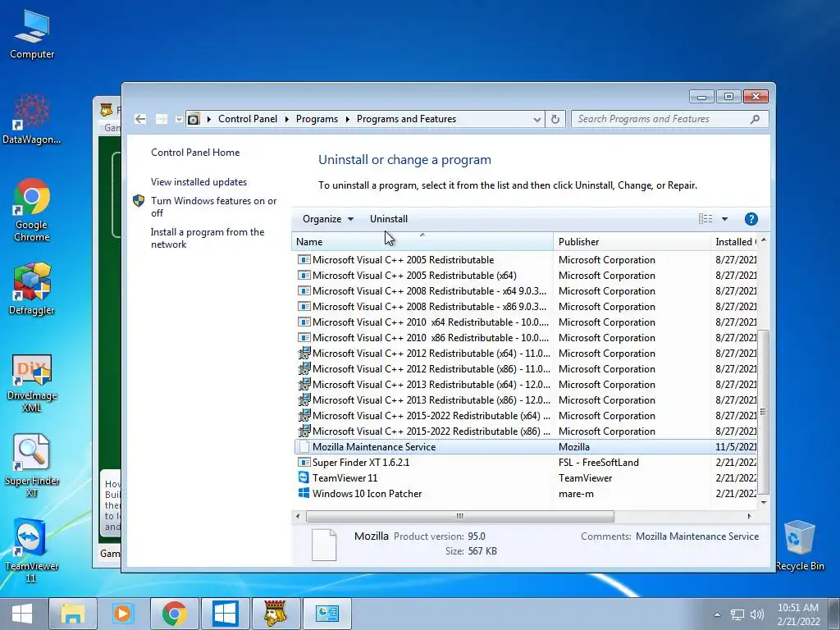Open the Recycle Bin
This screenshot has height=630, width=840.
tap(800, 546)
